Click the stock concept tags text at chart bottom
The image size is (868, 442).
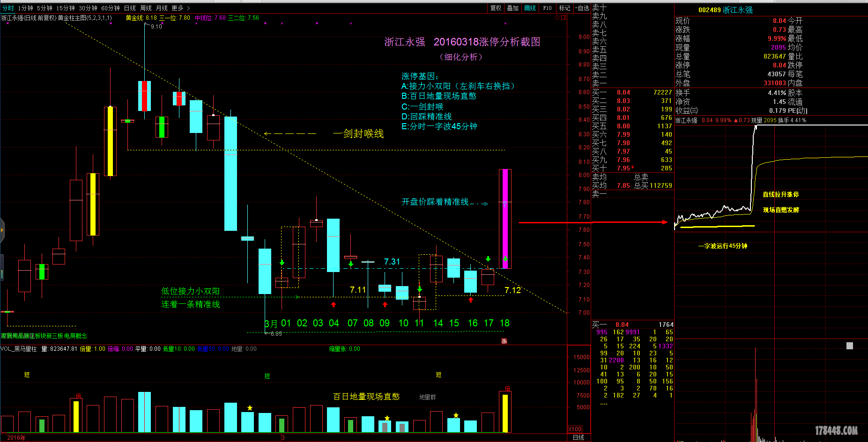point(44,336)
